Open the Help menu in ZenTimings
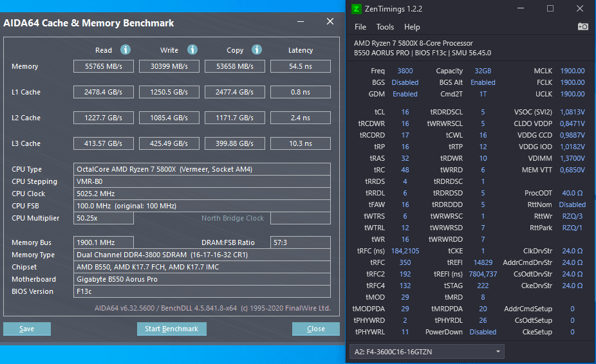The width and height of the screenshot is (596, 364). click(x=412, y=27)
